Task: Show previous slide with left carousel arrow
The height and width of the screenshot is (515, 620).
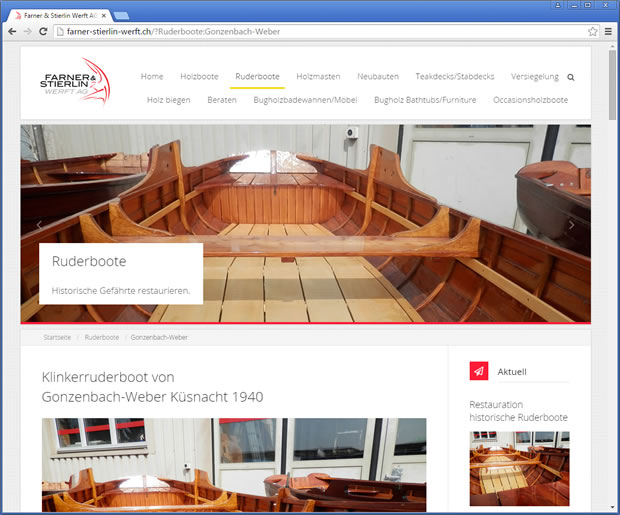Action: coord(39,225)
